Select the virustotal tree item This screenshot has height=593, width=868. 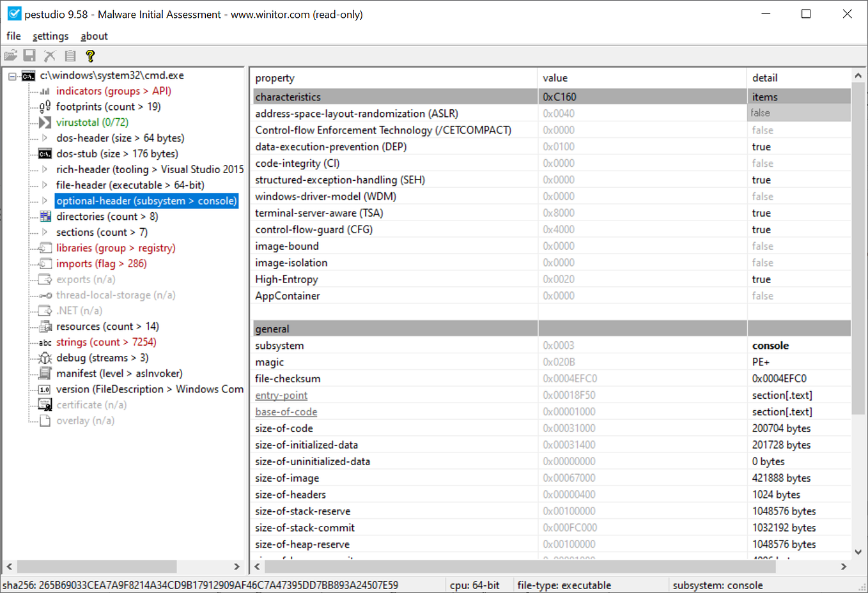click(92, 122)
